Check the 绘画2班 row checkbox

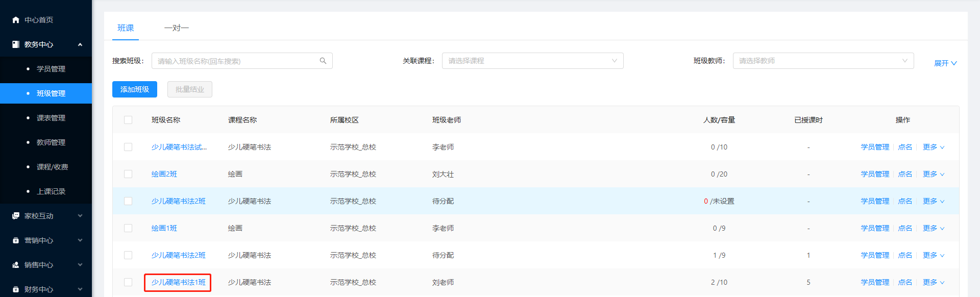coord(128,174)
